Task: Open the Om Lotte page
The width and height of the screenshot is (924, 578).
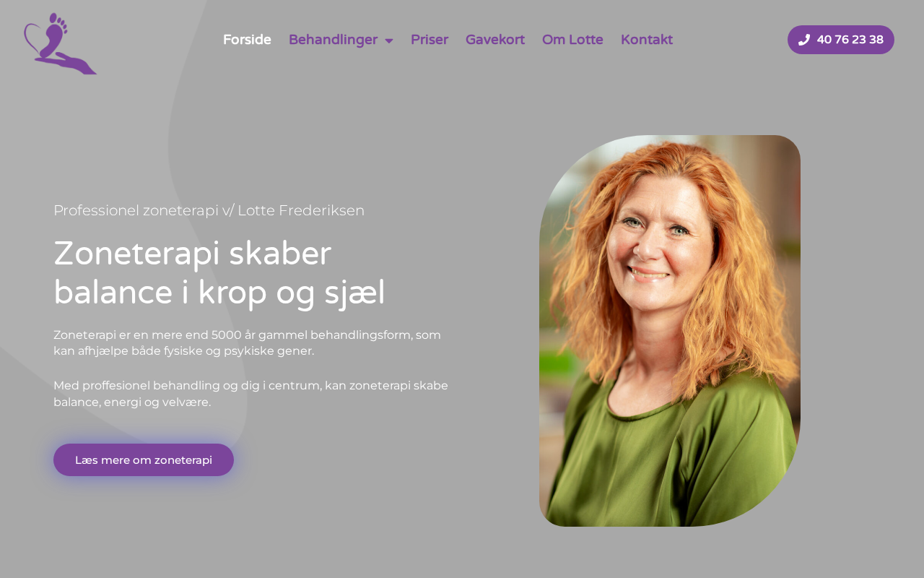Action: point(572,40)
